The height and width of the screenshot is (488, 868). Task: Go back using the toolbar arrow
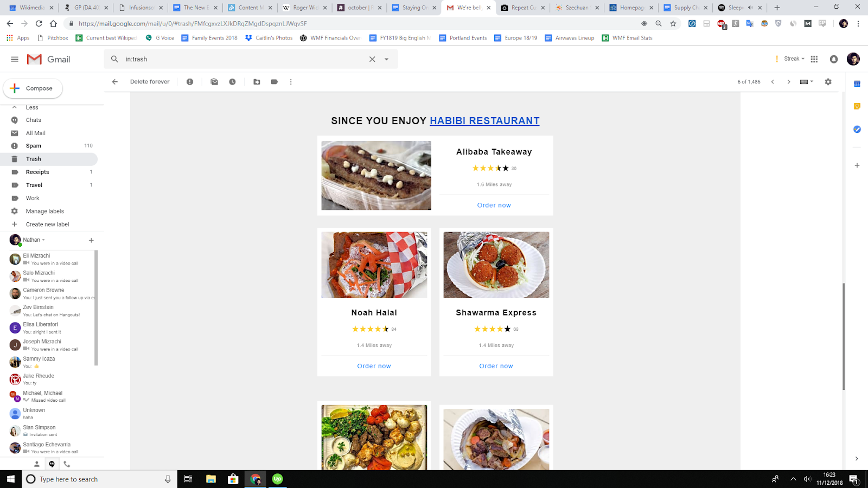[x=115, y=82]
